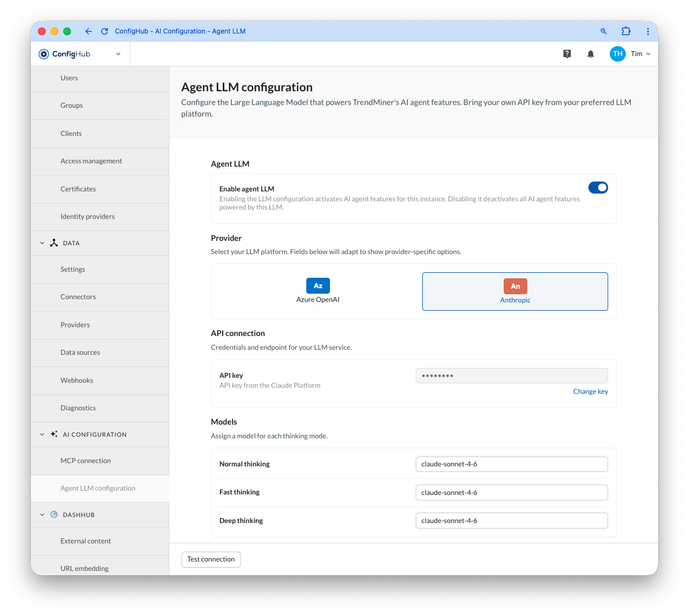Viewport: 689px width, 616px height.
Task: Select Azure OpenAI as provider
Action: [x=318, y=291]
